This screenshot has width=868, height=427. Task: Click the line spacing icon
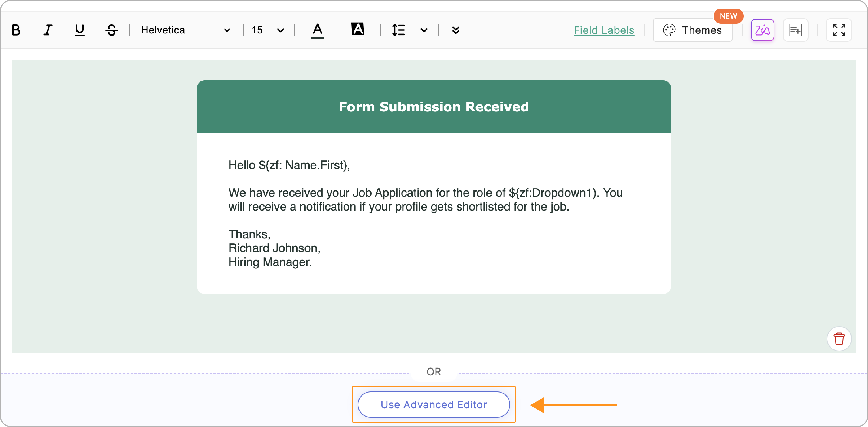click(x=398, y=30)
